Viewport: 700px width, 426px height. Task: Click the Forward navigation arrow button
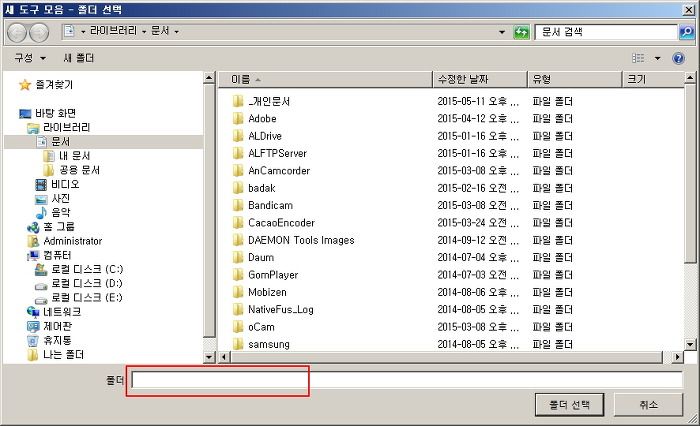[39, 32]
